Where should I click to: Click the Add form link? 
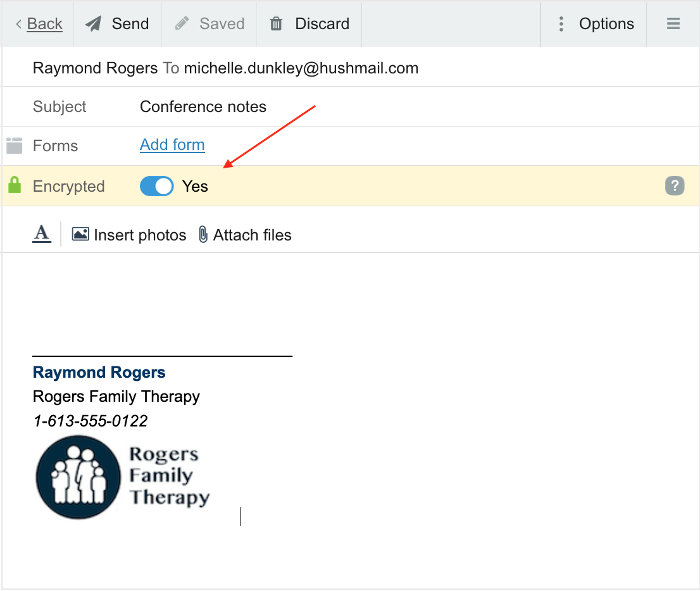coord(172,145)
